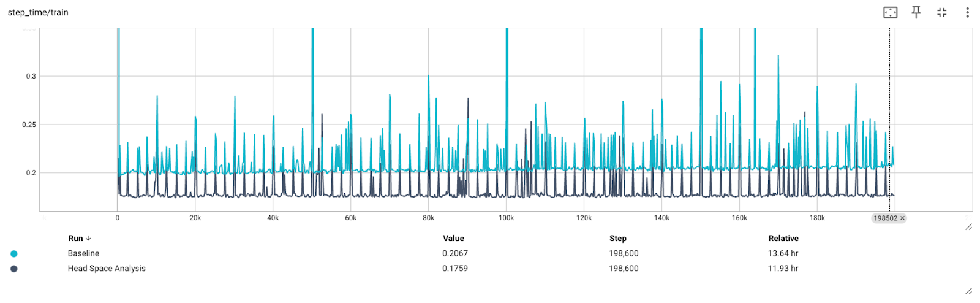Image resolution: width=980 pixels, height=303 pixels.
Task: Click the cyan Baseline color dot
Action: pyautogui.click(x=14, y=254)
